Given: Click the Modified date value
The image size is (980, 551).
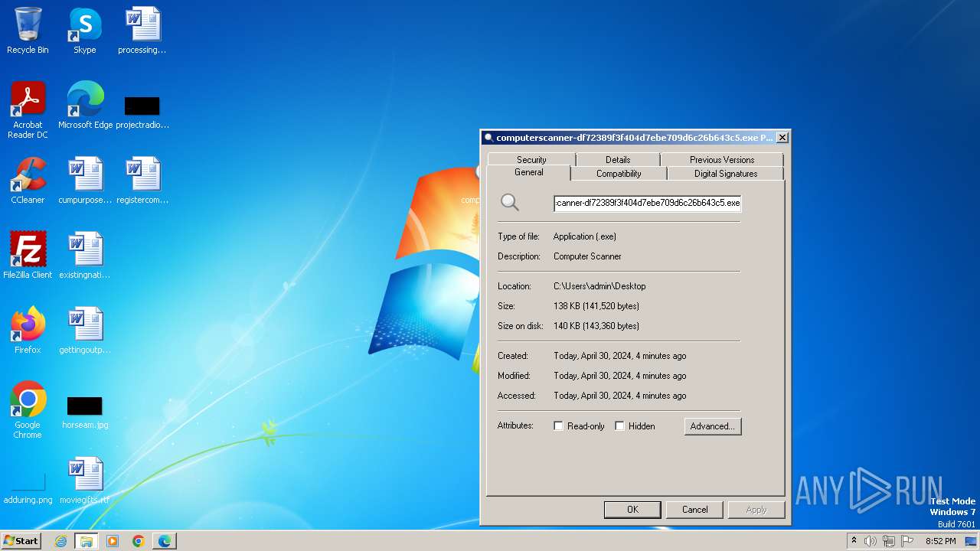Looking at the screenshot, I should [x=620, y=376].
